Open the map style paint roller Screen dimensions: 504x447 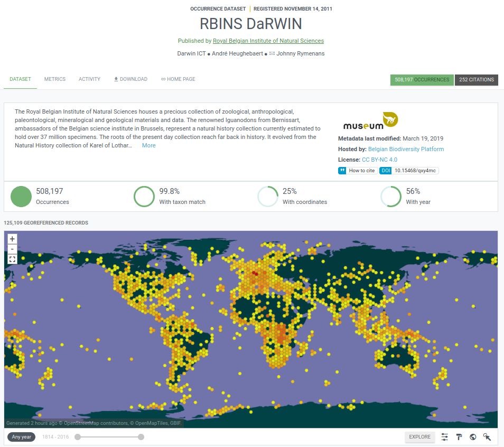459,437
